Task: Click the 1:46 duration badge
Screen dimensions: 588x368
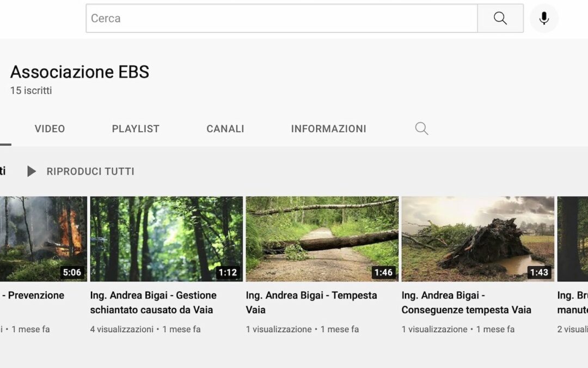Action: point(383,272)
